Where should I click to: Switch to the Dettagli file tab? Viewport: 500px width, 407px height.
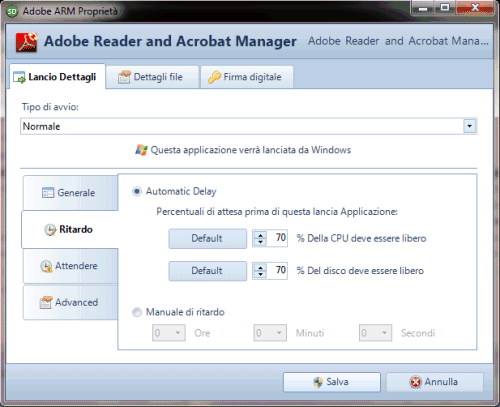pyautogui.click(x=153, y=77)
